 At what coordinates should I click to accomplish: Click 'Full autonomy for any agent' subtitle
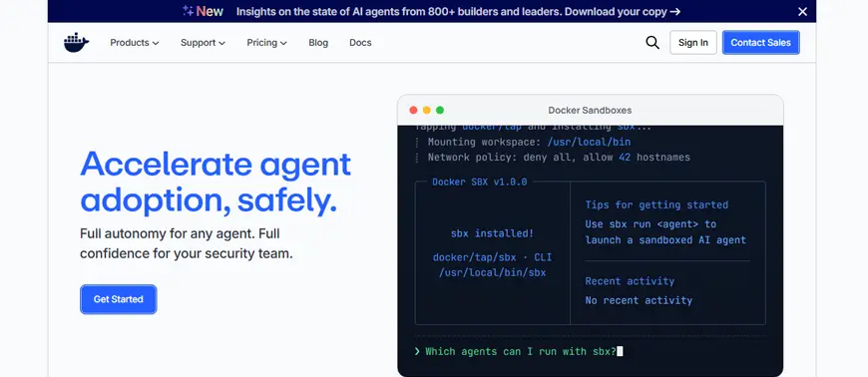click(x=187, y=243)
